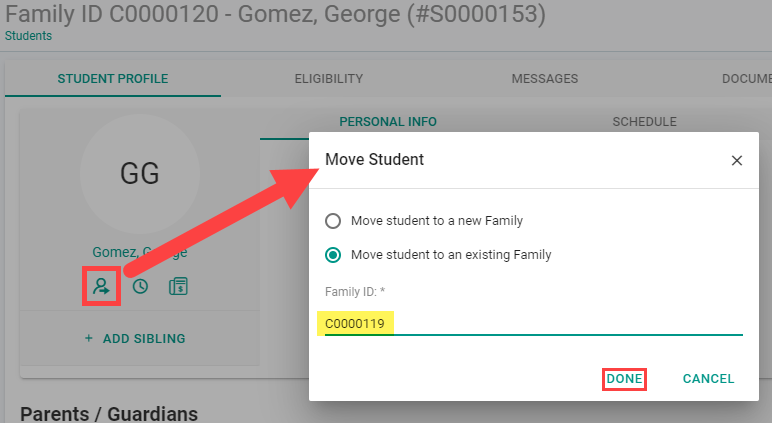Click the Family ID input field
Screen dimensions: 772x423
[534, 324]
